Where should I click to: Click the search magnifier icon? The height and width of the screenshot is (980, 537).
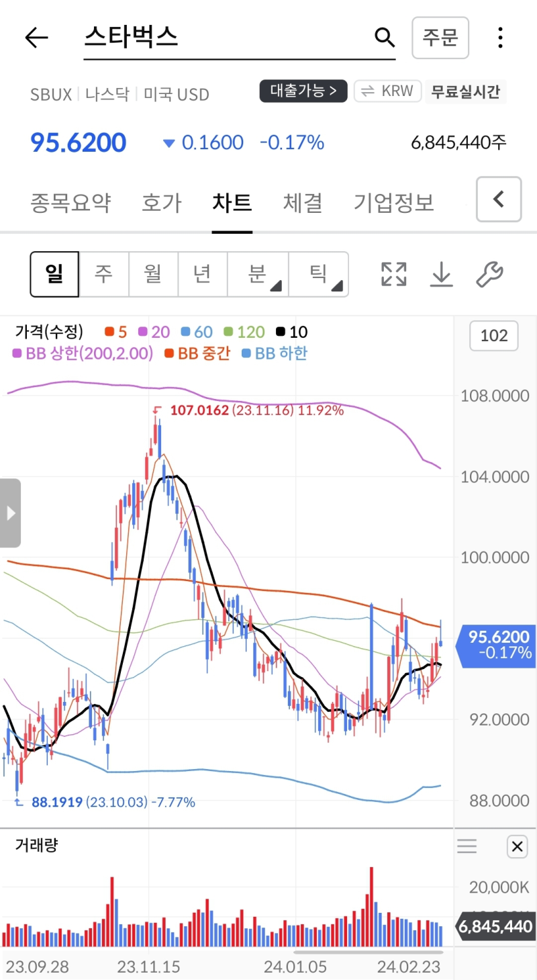click(384, 38)
